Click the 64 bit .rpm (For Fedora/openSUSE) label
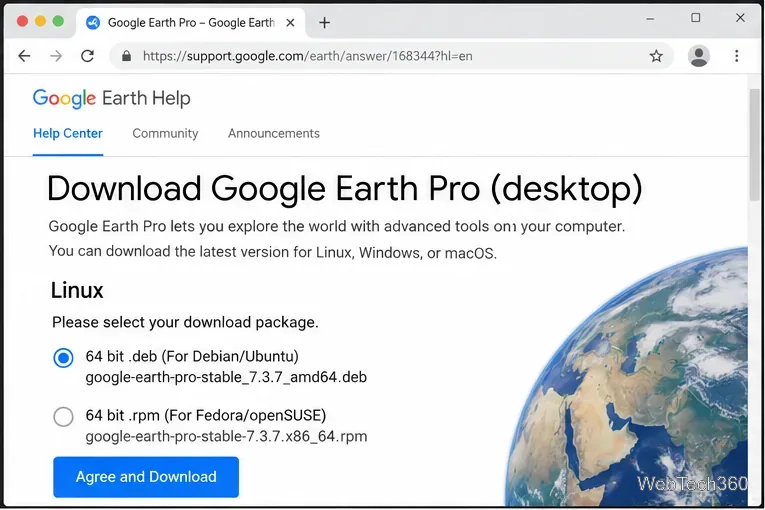 click(206, 415)
